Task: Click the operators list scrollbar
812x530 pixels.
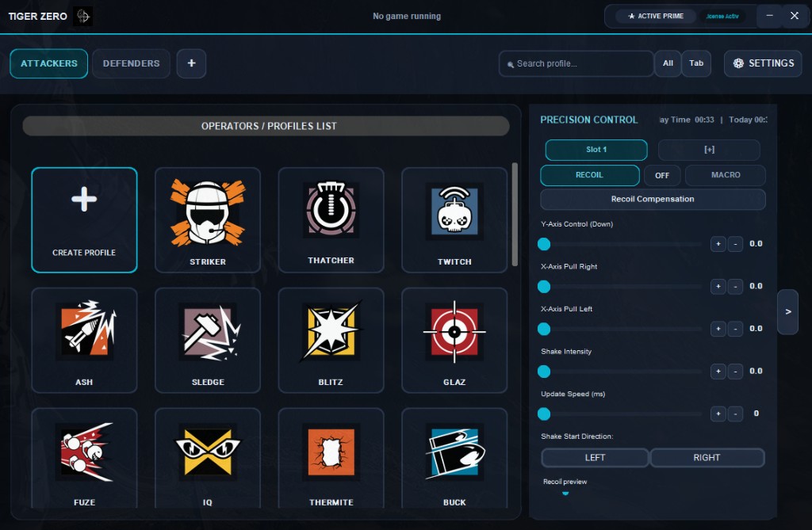Action: point(515,214)
